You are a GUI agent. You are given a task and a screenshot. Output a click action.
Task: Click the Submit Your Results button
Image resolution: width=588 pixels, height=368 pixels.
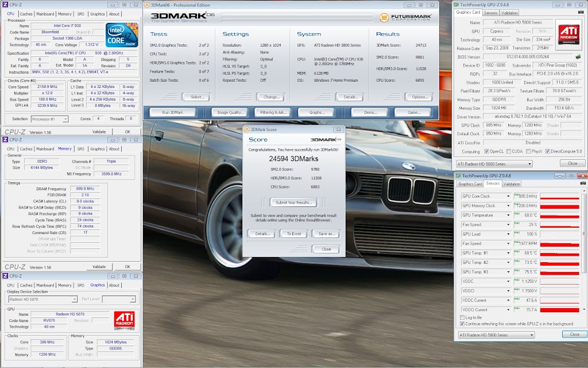coord(293,202)
